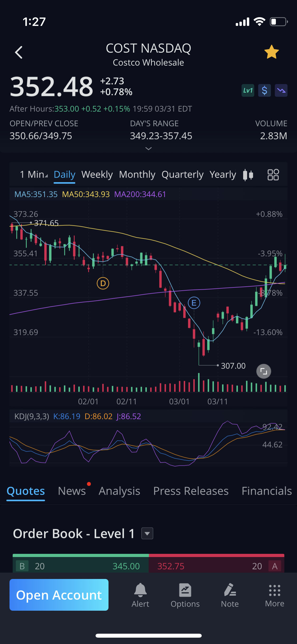This screenshot has width=297, height=644.
Task: Switch chart to Weekly timeframe
Action: point(97,174)
